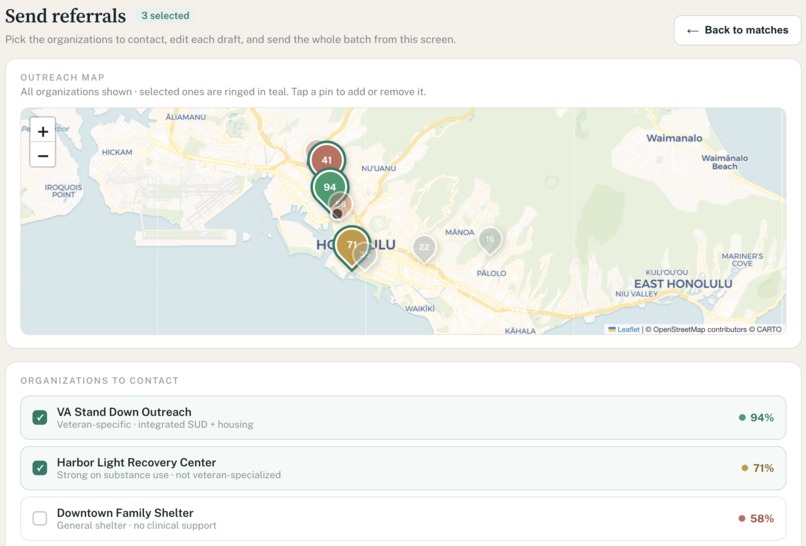The image size is (806, 546).
Task: Tap the faded map pin labeled 58
Action: tap(343, 204)
